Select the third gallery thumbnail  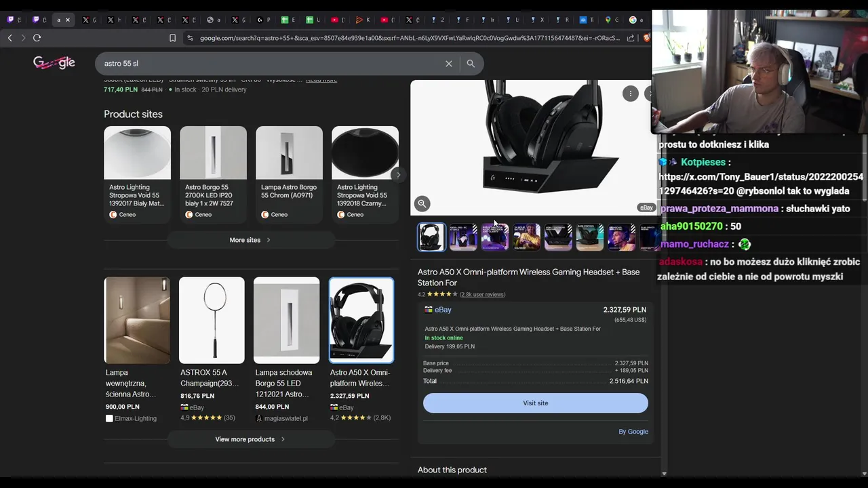pos(495,237)
